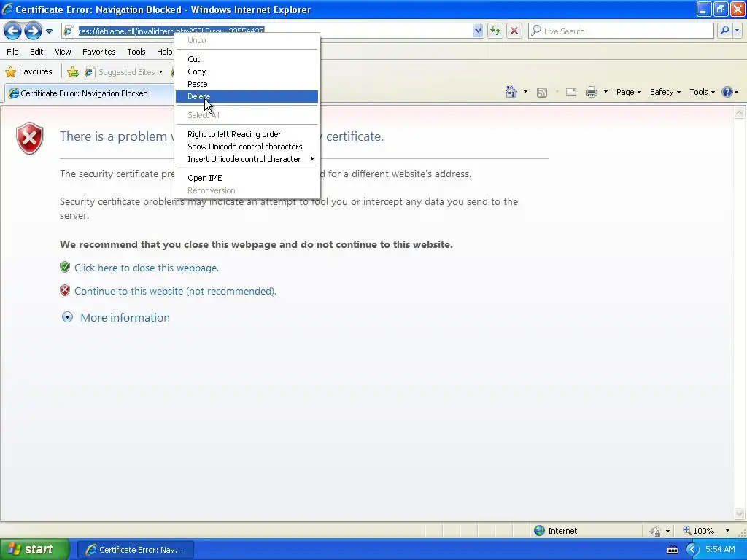Open the Favorites star button

[29, 72]
